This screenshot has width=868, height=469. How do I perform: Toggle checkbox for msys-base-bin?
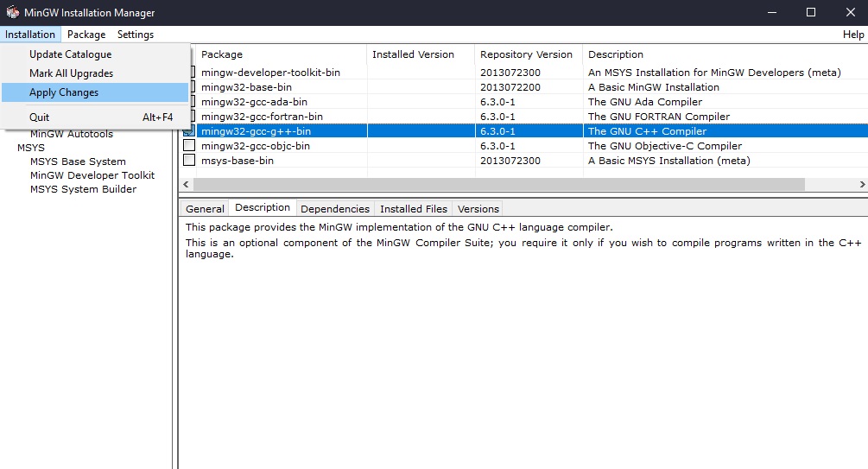point(189,160)
